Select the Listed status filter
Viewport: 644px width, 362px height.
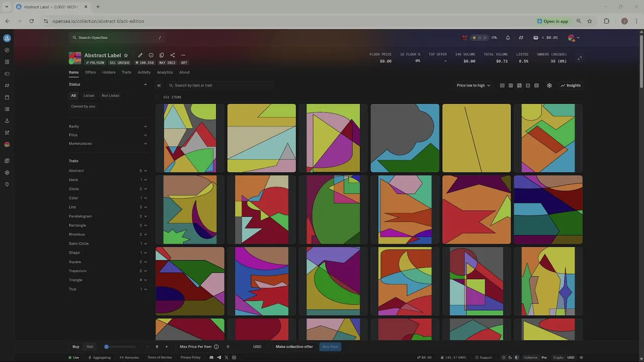[x=89, y=96]
